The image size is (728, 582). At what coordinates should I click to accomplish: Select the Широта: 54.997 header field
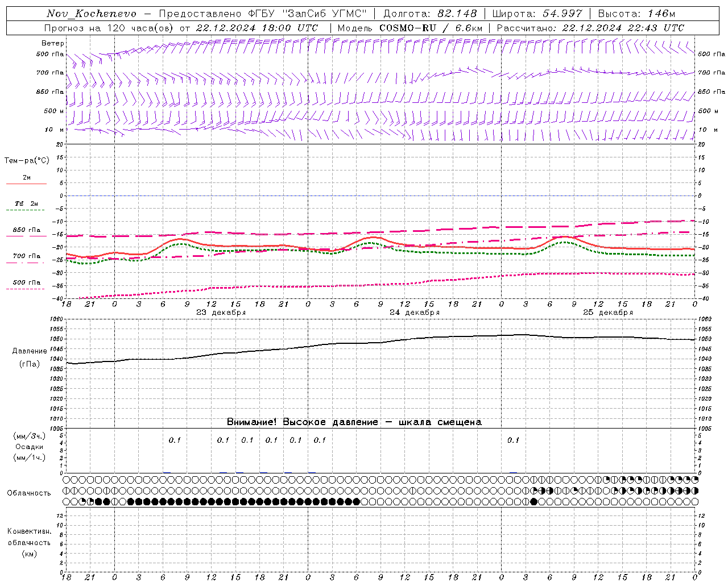point(537,14)
